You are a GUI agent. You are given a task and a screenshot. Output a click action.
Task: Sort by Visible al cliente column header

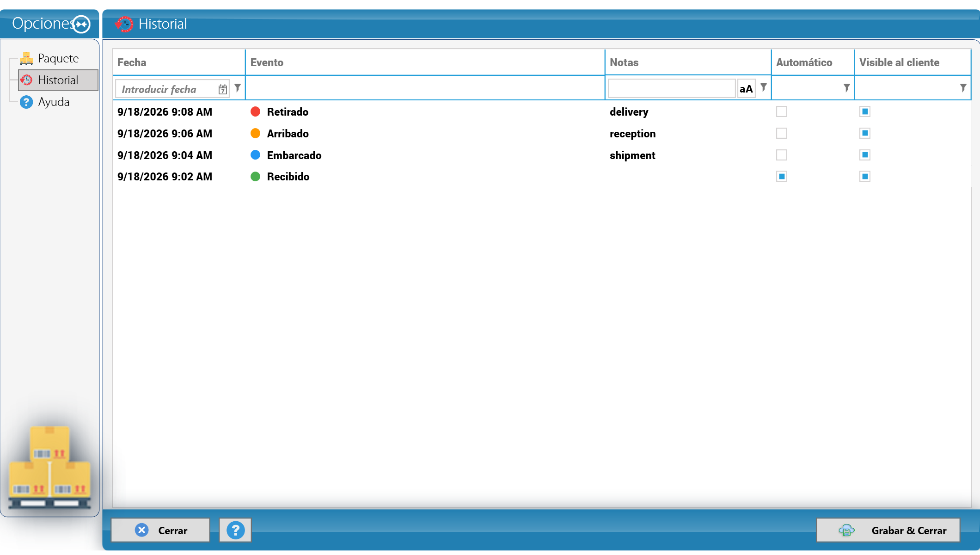click(x=913, y=62)
